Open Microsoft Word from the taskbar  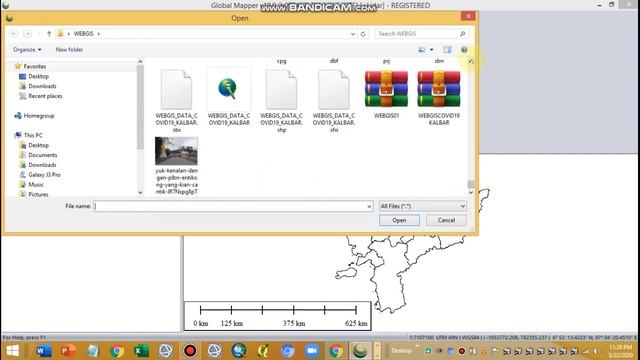coord(44,351)
